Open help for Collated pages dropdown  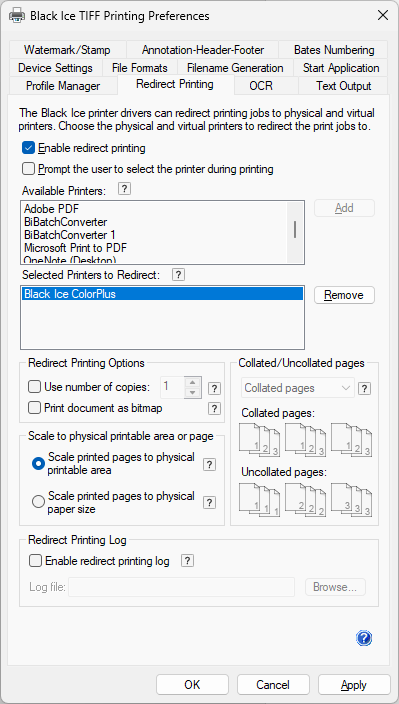(x=364, y=388)
